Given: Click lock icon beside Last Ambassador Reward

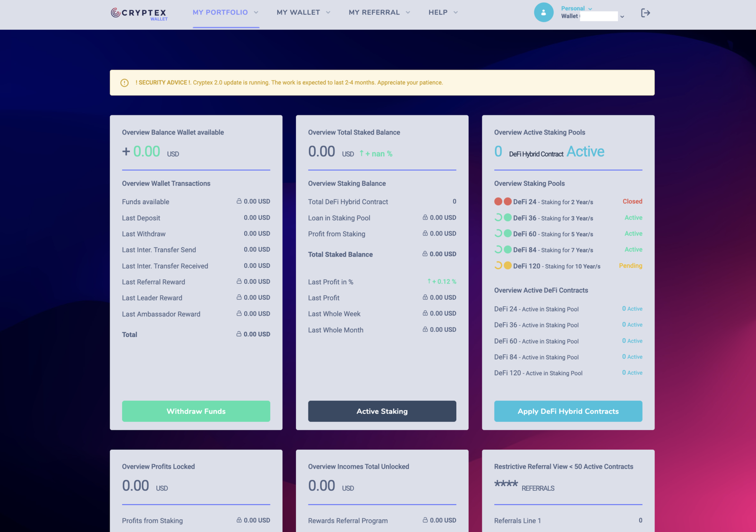Looking at the screenshot, I should tap(239, 313).
